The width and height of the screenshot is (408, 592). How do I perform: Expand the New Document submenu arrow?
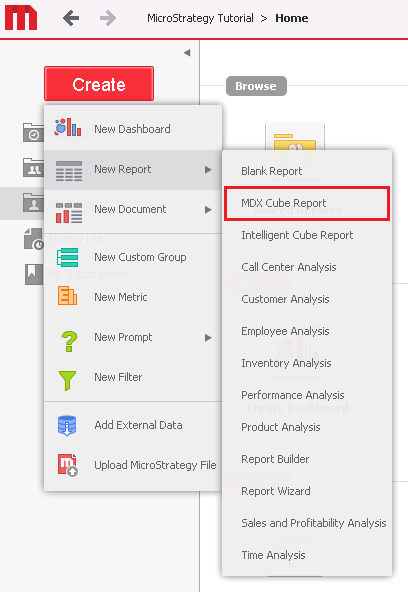(208, 210)
